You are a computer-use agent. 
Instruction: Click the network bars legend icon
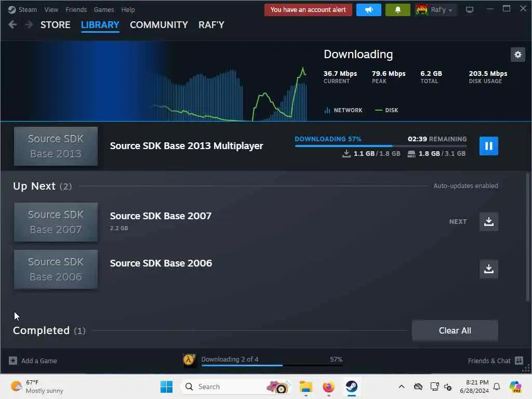pos(327,110)
